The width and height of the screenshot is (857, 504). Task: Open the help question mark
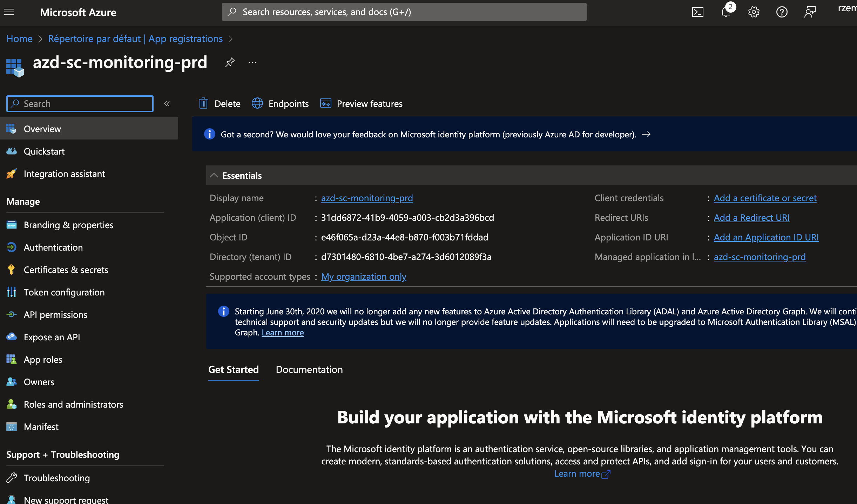(x=782, y=12)
